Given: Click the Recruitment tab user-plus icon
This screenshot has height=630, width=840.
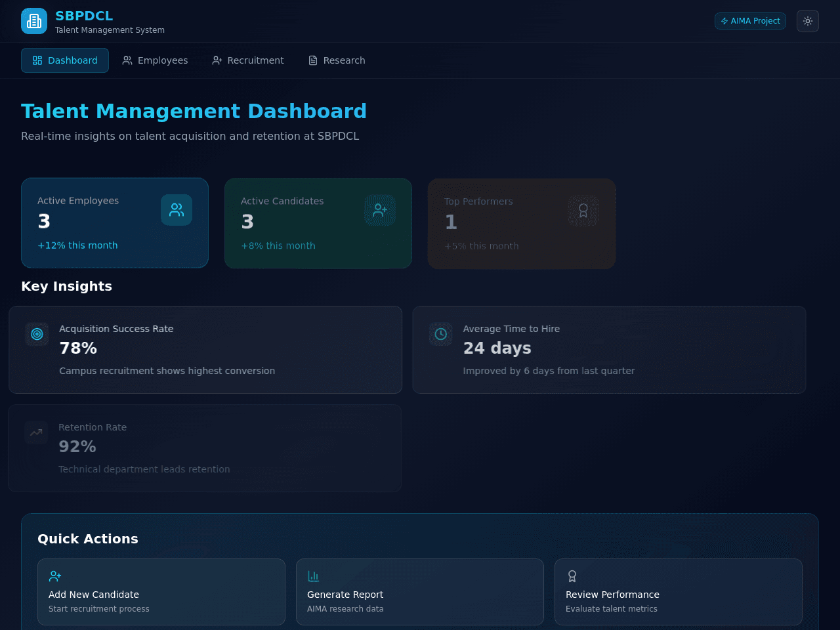Looking at the screenshot, I should tap(217, 60).
